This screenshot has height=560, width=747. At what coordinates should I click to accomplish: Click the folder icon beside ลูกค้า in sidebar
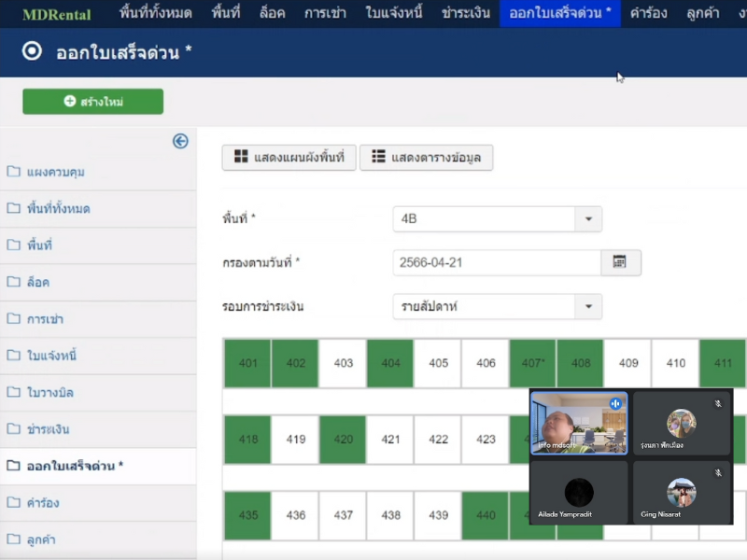point(14,539)
